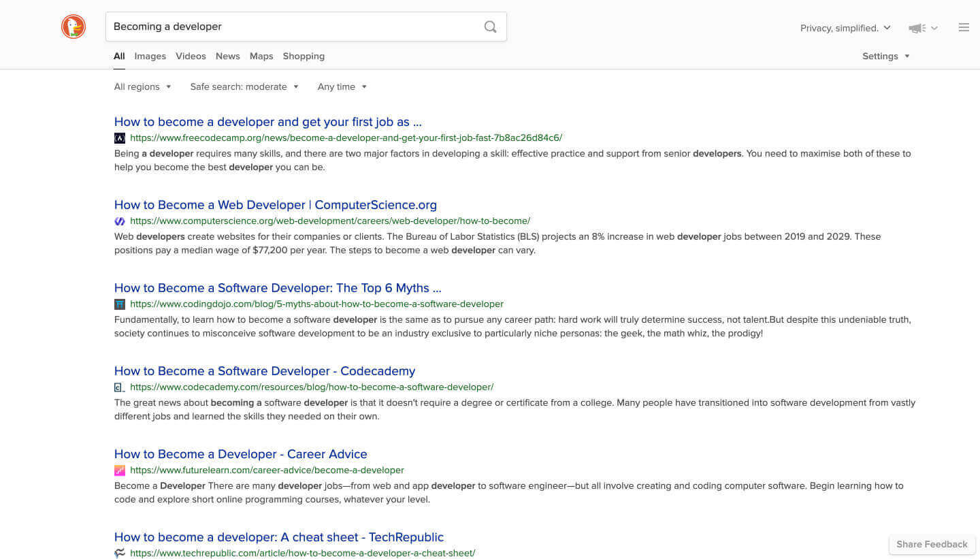This screenshot has height=559, width=980.
Task: Click the TechRepublic favicon
Action: [120, 553]
